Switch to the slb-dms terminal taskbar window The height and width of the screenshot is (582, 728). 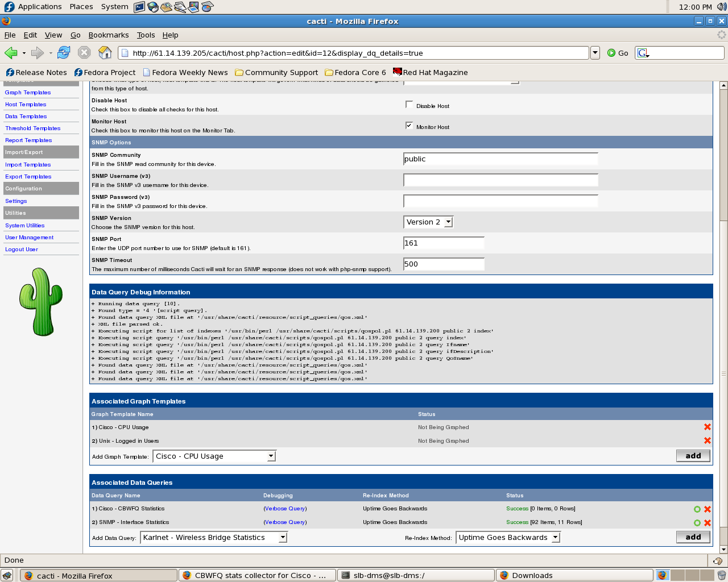point(415,575)
